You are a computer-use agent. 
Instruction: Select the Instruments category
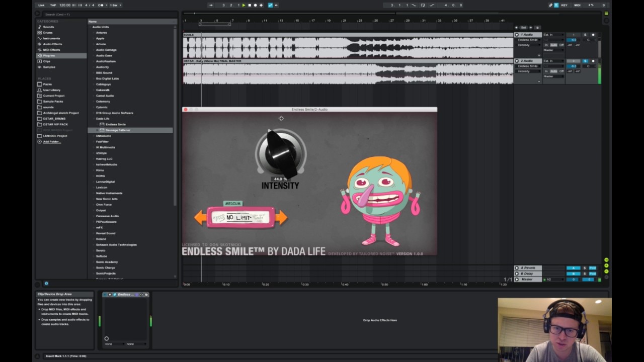tap(51, 38)
